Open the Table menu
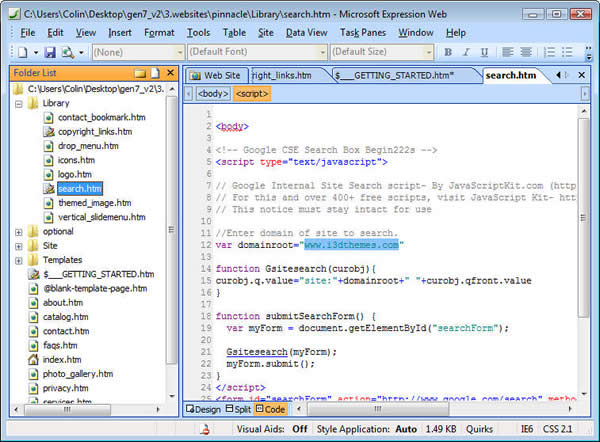This screenshot has height=442, width=600. [234, 33]
